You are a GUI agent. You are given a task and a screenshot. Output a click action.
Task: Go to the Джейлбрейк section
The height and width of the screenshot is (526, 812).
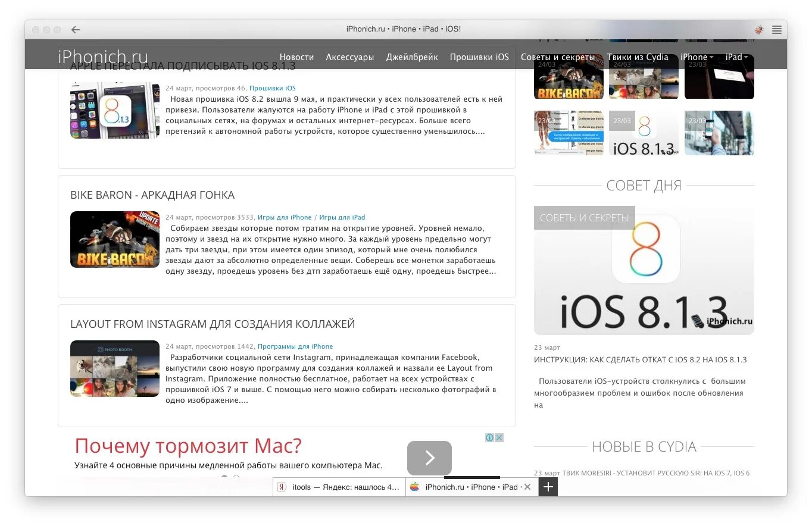(412, 57)
